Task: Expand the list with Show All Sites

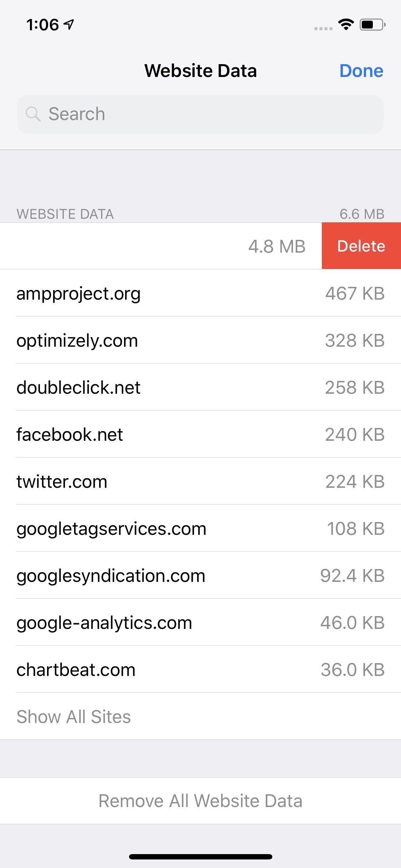Action: [74, 717]
